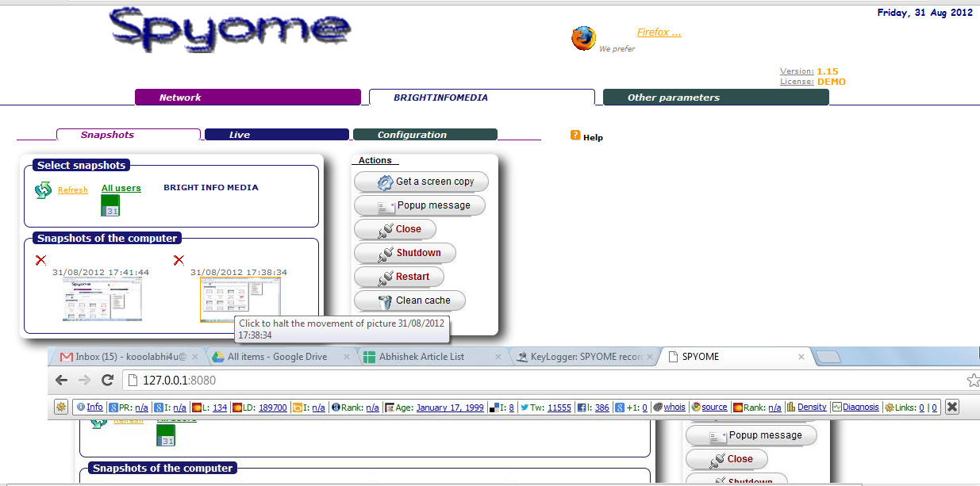This screenshot has height=486, width=980.
Task: Reload the page in the preview browser
Action: (108, 381)
